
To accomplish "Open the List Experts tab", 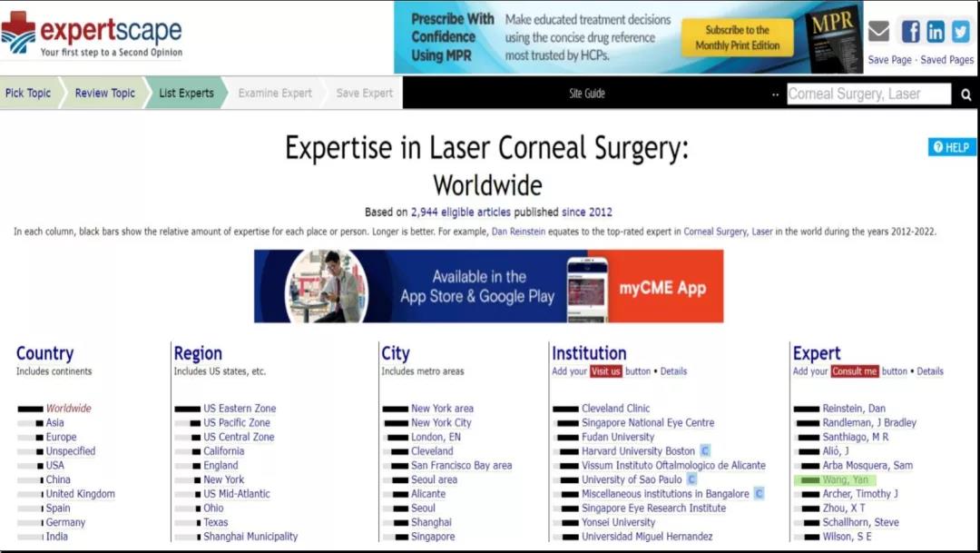I will tap(186, 93).
